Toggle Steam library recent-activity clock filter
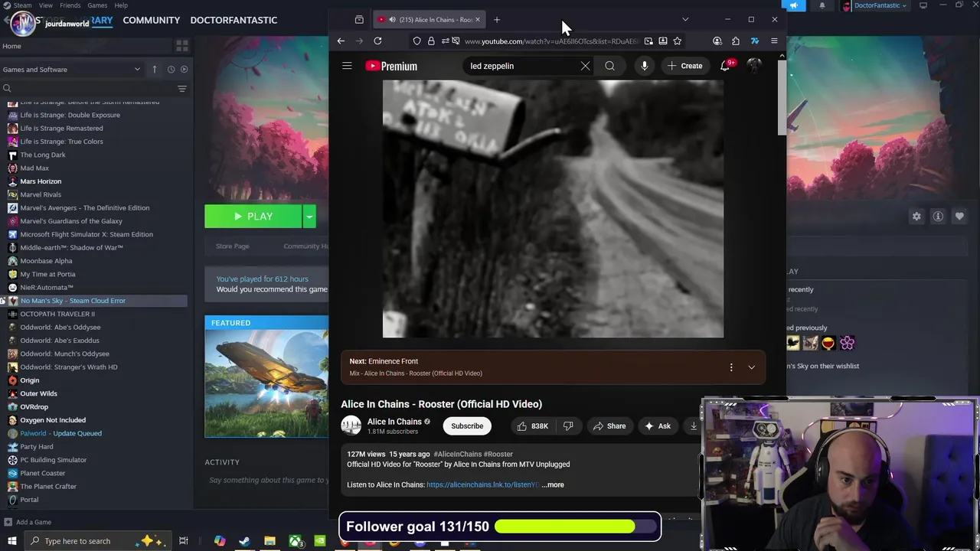The height and width of the screenshot is (551, 980). tap(171, 69)
